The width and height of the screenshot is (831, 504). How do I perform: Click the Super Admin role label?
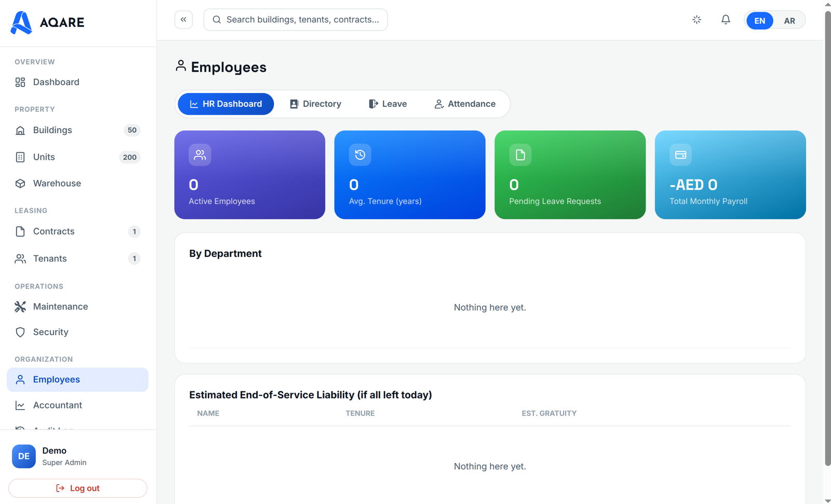tap(64, 462)
